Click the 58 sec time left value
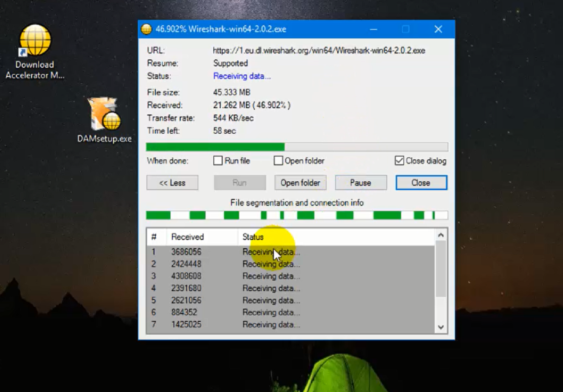Image resolution: width=563 pixels, height=392 pixels. (x=225, y=131)
